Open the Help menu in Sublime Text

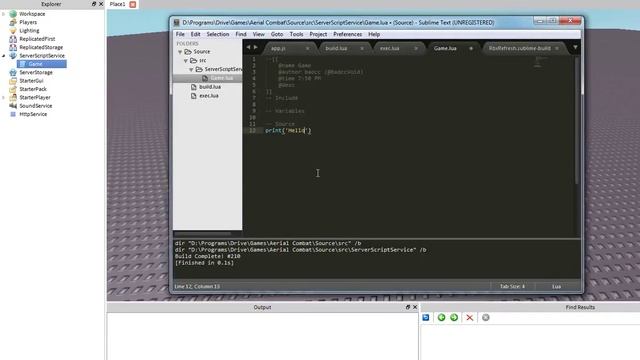coord(374,34)
